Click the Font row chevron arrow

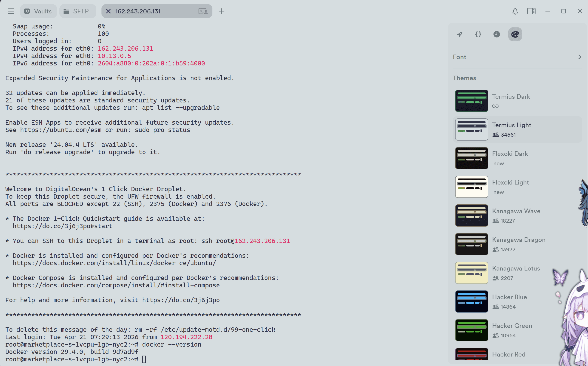coord(579,57)
